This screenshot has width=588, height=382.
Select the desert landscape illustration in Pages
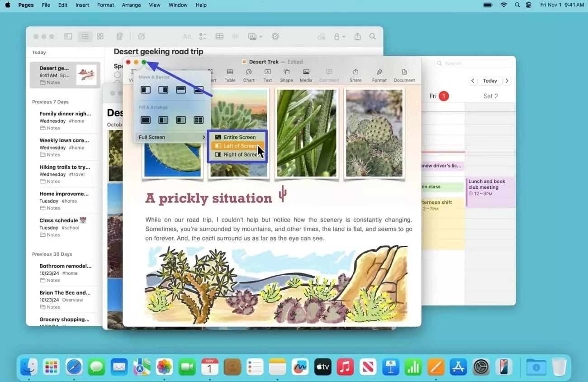click(x=276, y=284)
